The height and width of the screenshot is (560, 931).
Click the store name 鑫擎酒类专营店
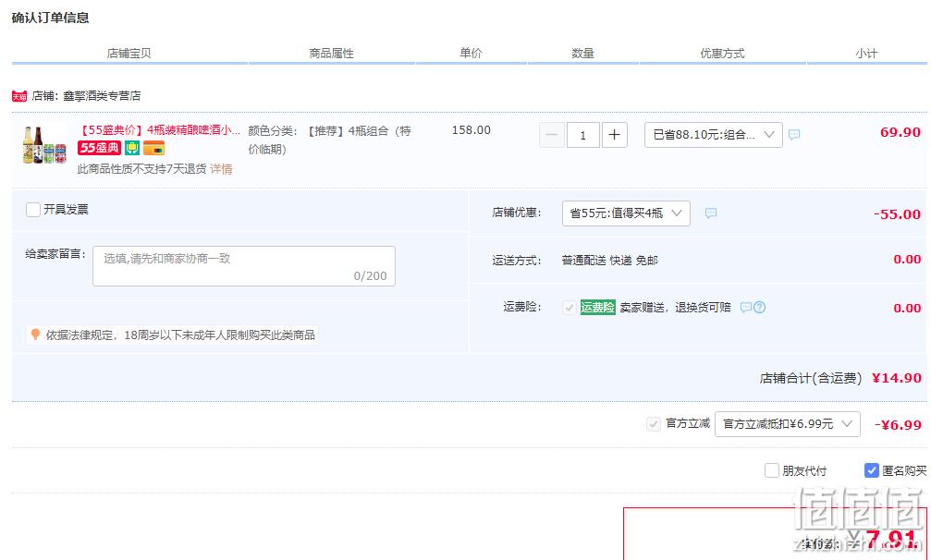102,96
